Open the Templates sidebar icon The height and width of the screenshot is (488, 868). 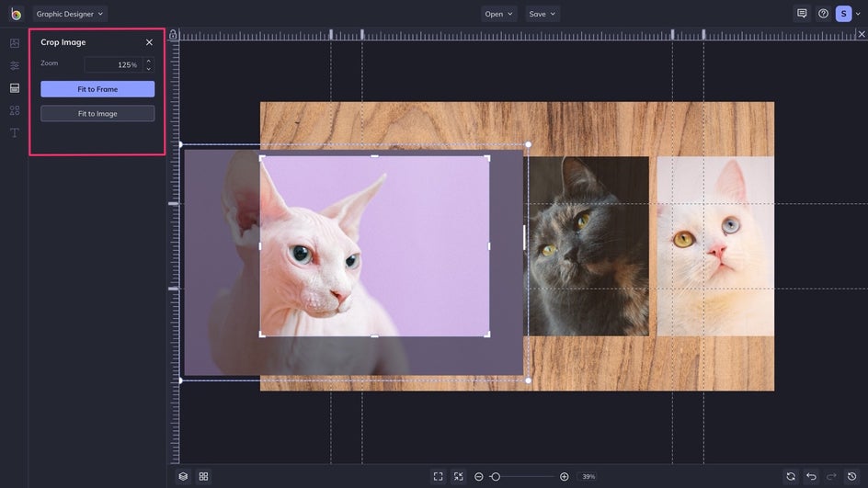[x=15, y=88]
